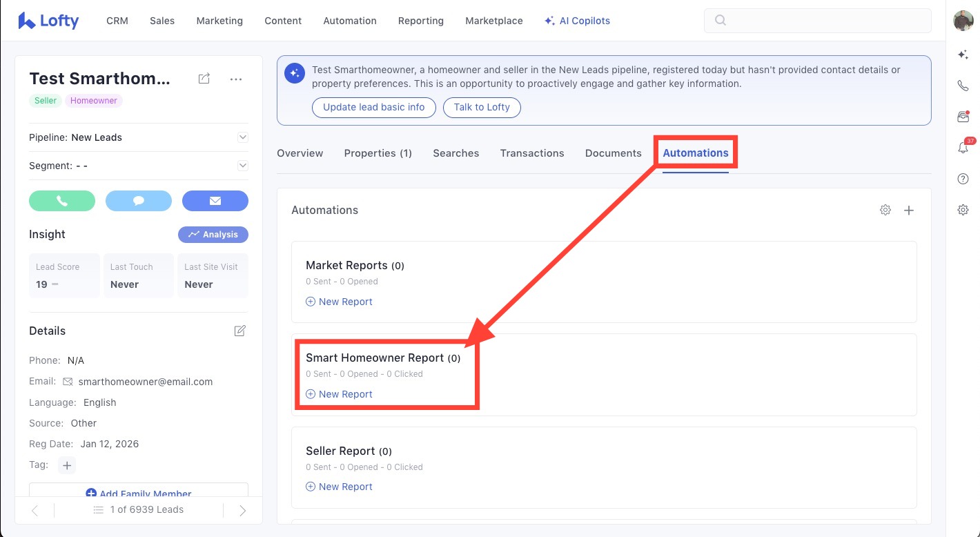
Task: Edit lead details with the pencil icon
Action: pos(239,331)
